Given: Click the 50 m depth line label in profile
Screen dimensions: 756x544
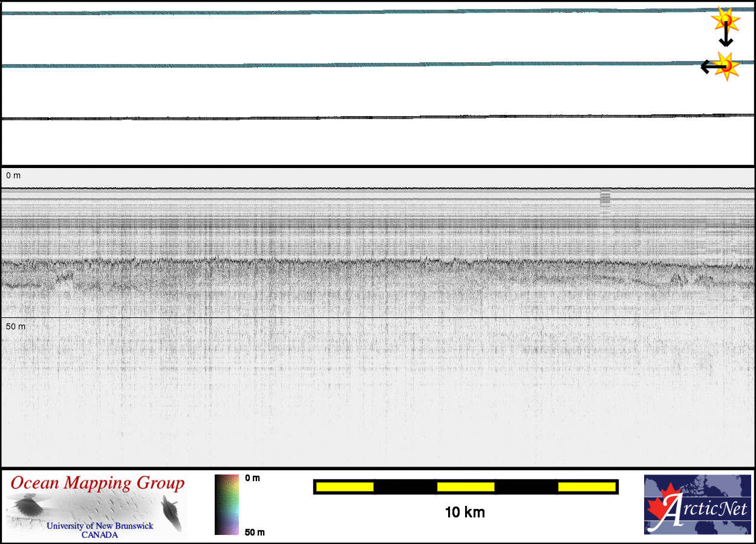Looking at the screenshot, I should click(16, 326).
